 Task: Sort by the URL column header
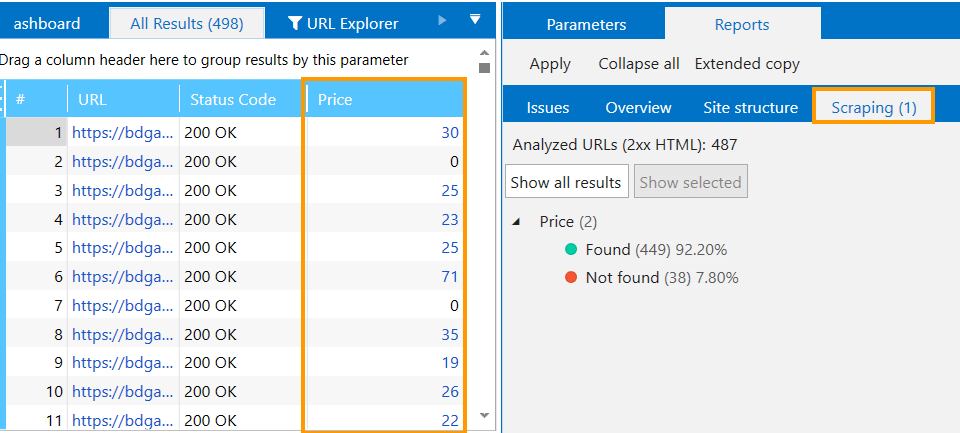(123, 99)
